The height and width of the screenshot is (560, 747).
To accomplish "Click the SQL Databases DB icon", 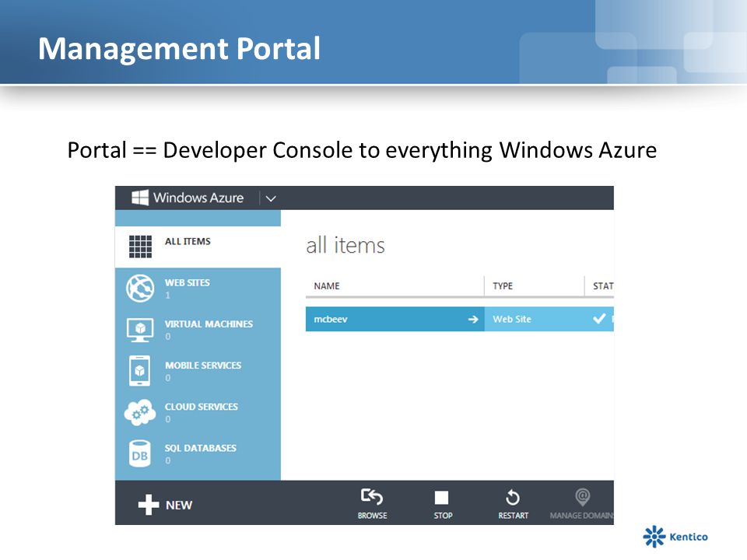I will tap(139, 453).
